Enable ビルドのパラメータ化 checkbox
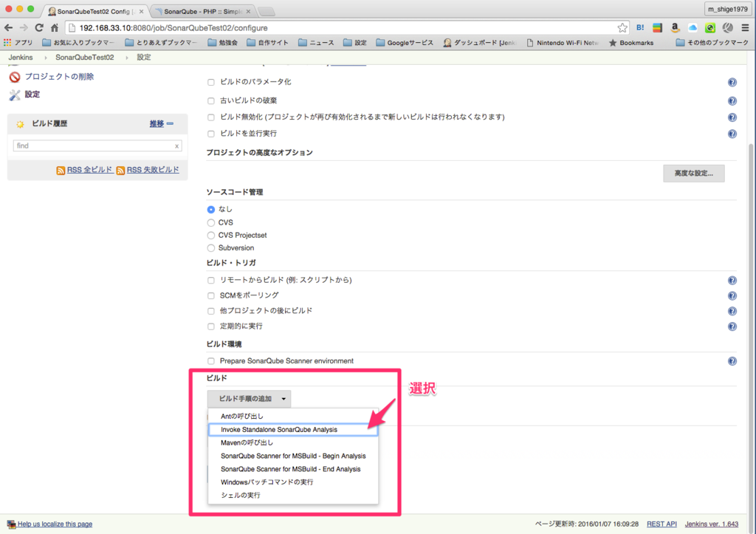This screenshot has width=756, height=534. tap(210, 83)
